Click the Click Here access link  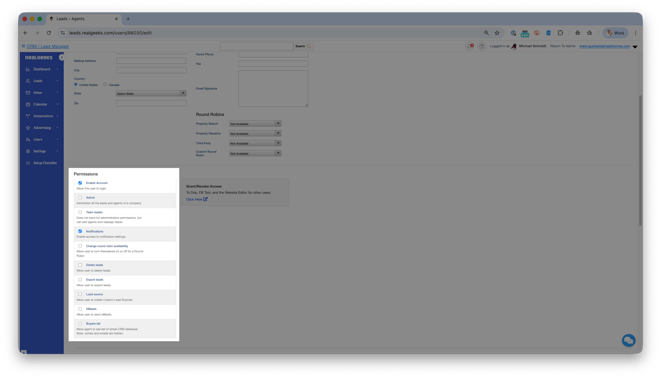pyautogui.click(x=194, y=199)
